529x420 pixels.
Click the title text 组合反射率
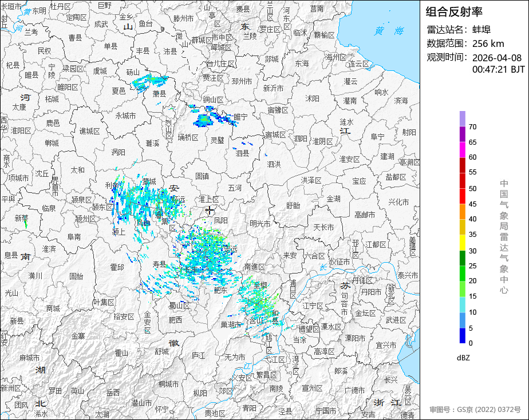tap(454, 12)
